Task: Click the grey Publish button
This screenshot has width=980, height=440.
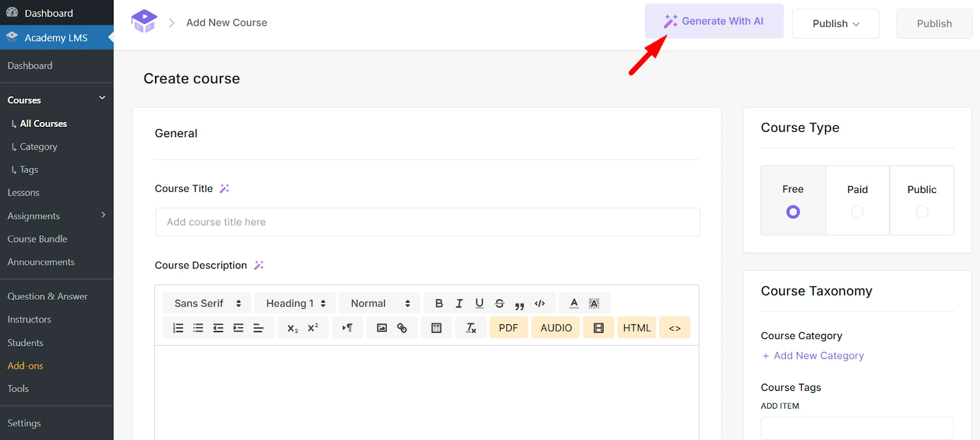Action: click(934, 23)
